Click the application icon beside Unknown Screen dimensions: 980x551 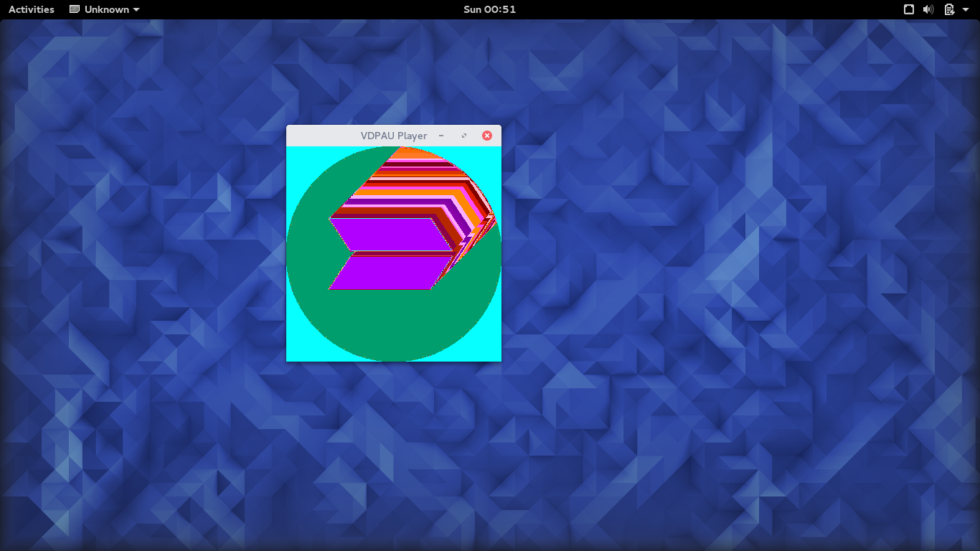[75, 9]
